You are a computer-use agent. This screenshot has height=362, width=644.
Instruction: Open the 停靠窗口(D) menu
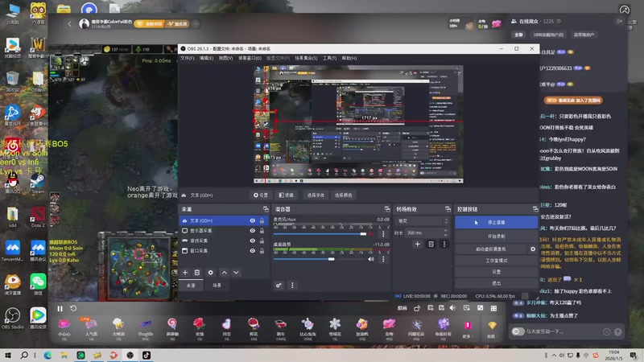250,58
